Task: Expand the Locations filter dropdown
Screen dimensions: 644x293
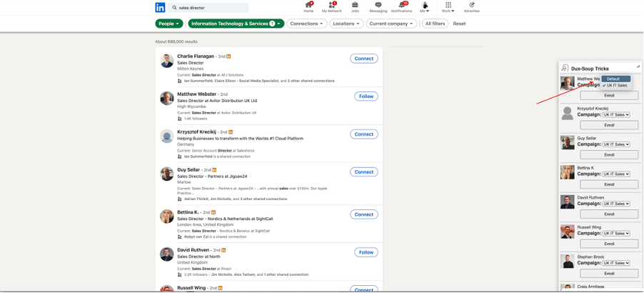Action: click(x=346, y=24)
